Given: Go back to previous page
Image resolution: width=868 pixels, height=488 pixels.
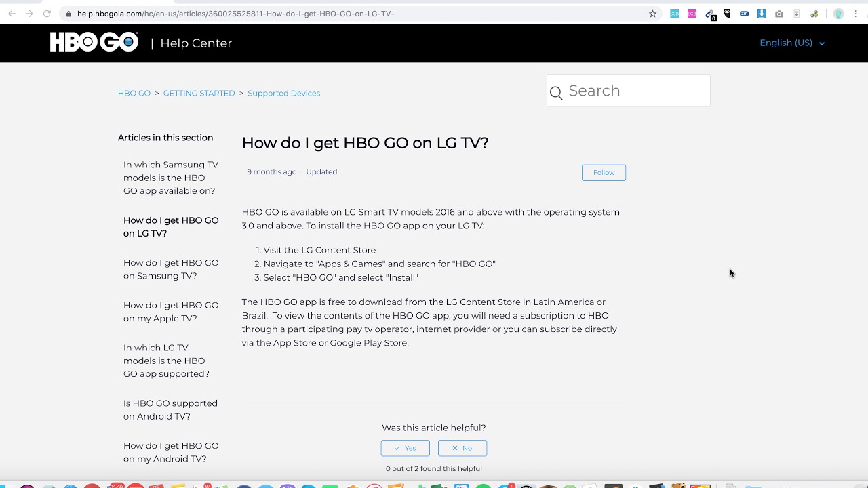Looking at the screenshot, I should (x=12, y=14).
